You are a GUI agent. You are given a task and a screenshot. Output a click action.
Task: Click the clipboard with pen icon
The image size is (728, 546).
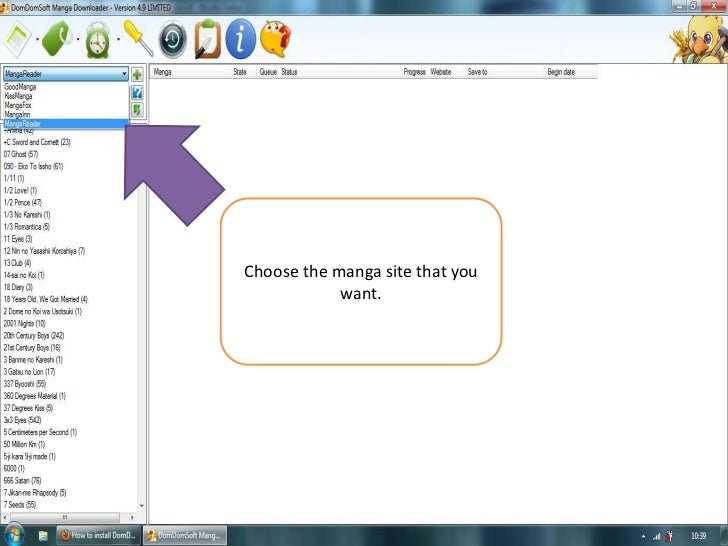pyautogui.click(x=207, y=39)
